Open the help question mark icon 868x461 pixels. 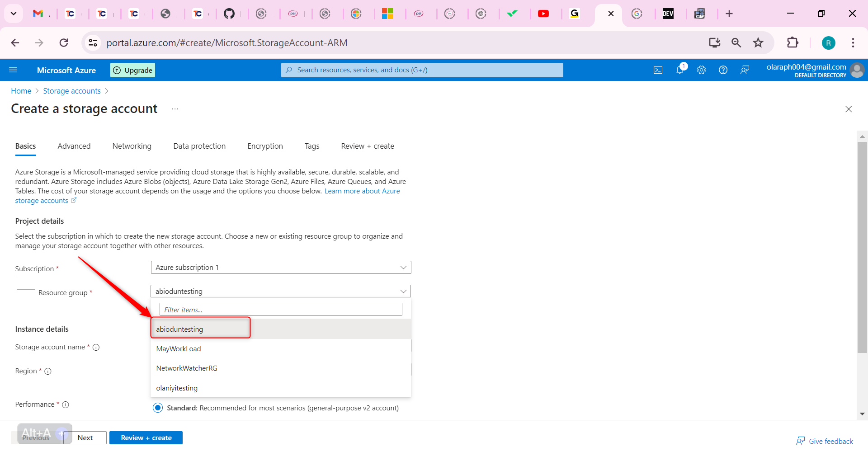coord(723,70)
